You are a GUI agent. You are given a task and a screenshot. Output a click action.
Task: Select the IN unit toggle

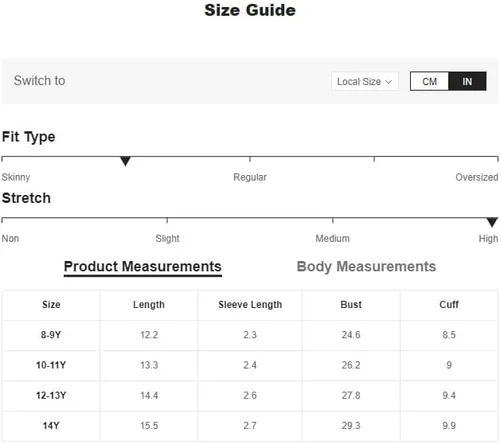point(467,81)
